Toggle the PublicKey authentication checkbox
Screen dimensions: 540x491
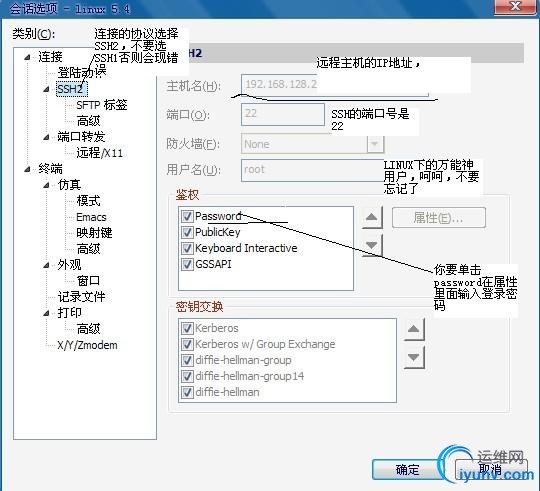[x=187, y=232]
